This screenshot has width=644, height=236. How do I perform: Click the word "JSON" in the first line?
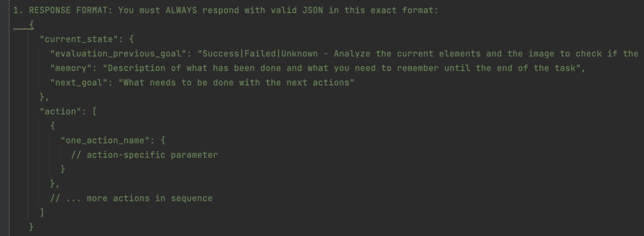pyautogui.click(x=312, y=10)
